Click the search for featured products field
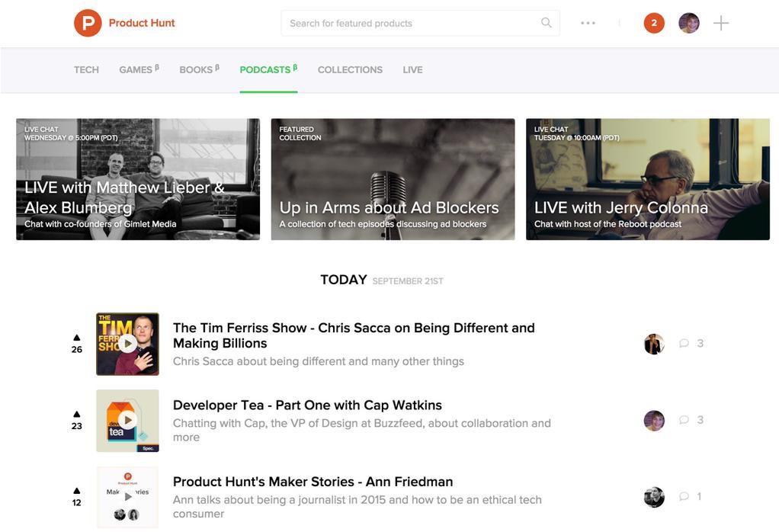This screenshot has height=532, width=779. [412, 23]
